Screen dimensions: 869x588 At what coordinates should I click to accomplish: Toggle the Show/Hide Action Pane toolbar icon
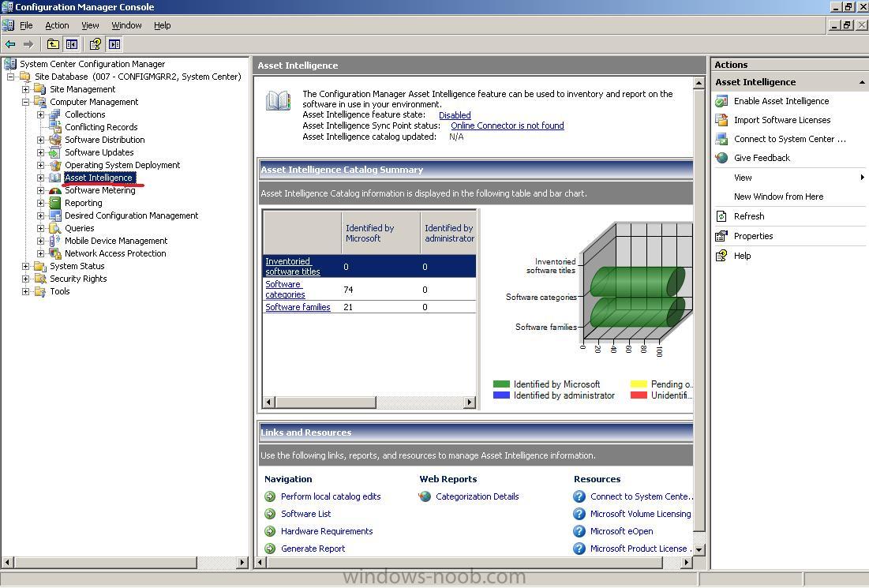[114, 44]
